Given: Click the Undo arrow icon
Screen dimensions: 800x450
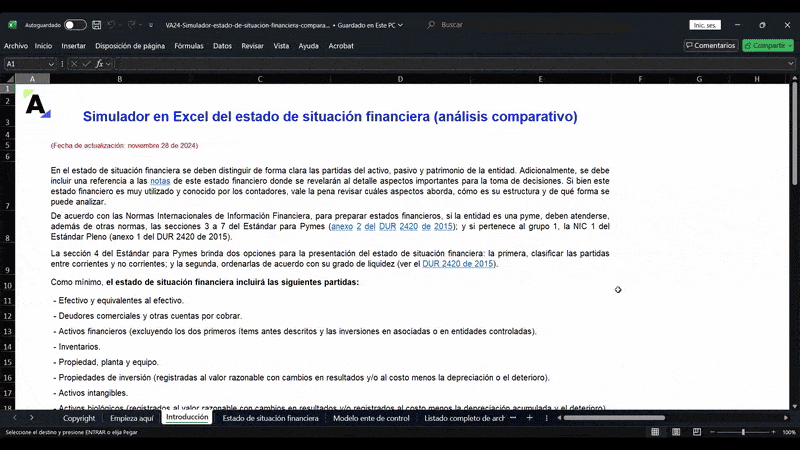Looking at the screenshot, I should (113, 24).
